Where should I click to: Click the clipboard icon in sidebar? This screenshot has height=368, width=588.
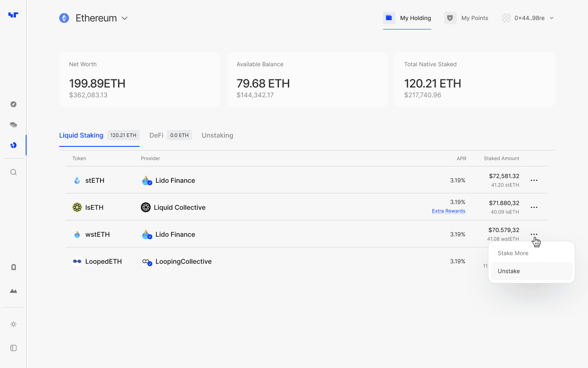click(x=13, y=267)
